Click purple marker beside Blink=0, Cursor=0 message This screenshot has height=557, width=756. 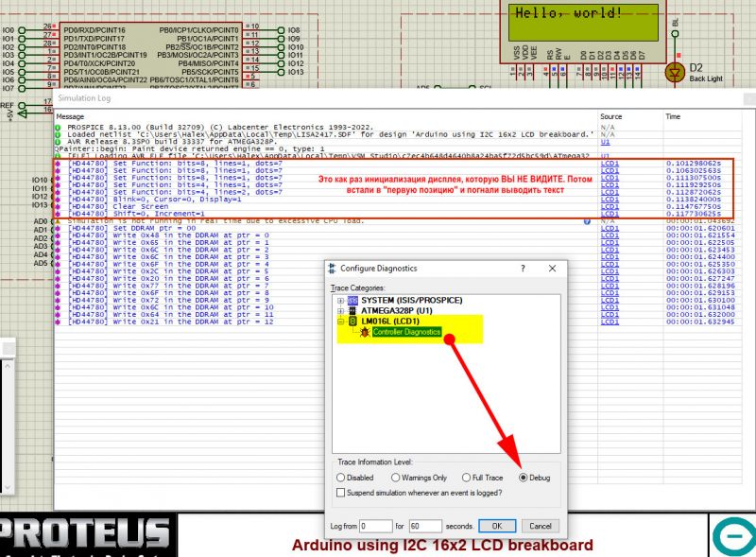tap(58, 200)
